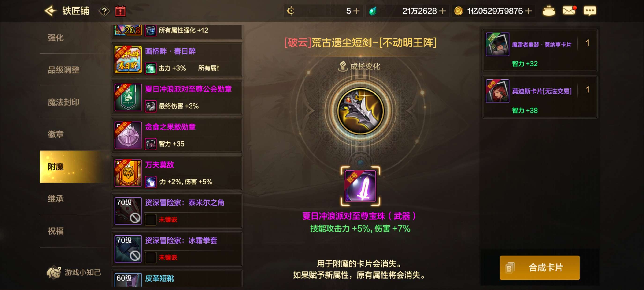Open the mail envelope icon
The image size is (644, 290).
pos(569,11)
